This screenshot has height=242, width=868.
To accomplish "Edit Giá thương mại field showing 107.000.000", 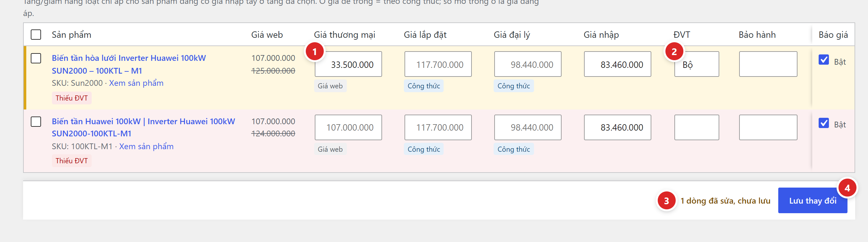I will pos(348,127).
